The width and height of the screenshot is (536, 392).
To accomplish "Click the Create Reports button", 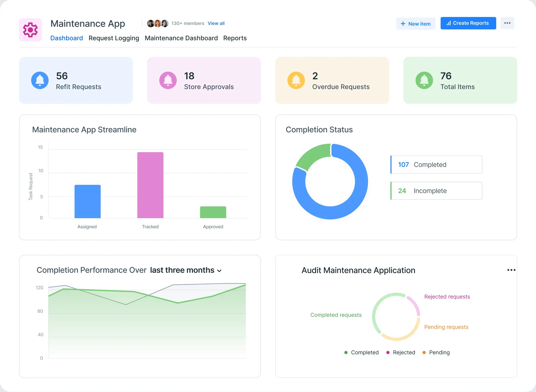I will [x=468, y=23].
